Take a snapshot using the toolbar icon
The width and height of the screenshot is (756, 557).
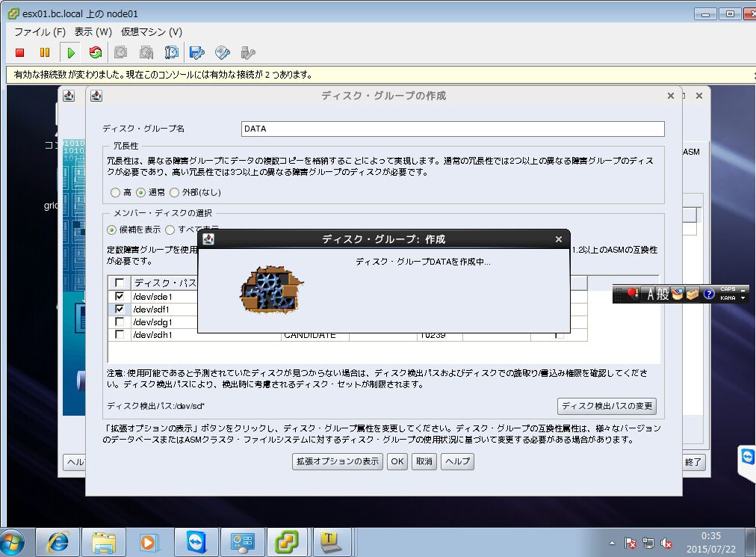(121, 52)
